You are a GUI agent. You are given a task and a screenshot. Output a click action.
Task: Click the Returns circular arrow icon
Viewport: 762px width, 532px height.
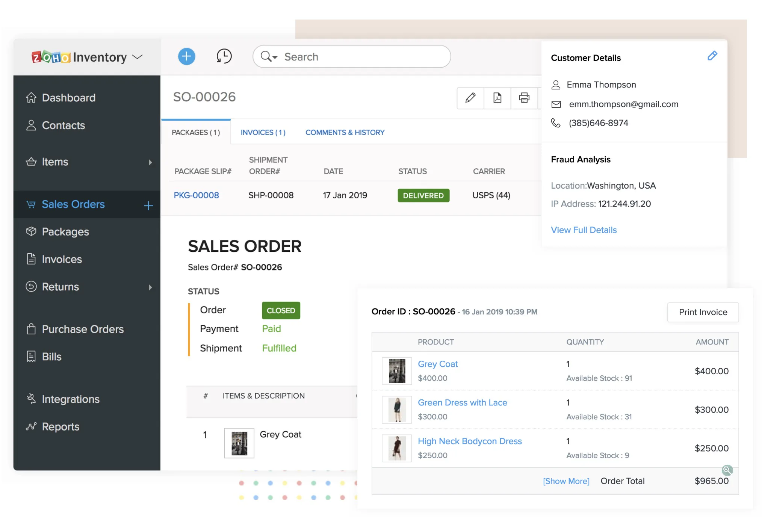click(x=31, y=286)
